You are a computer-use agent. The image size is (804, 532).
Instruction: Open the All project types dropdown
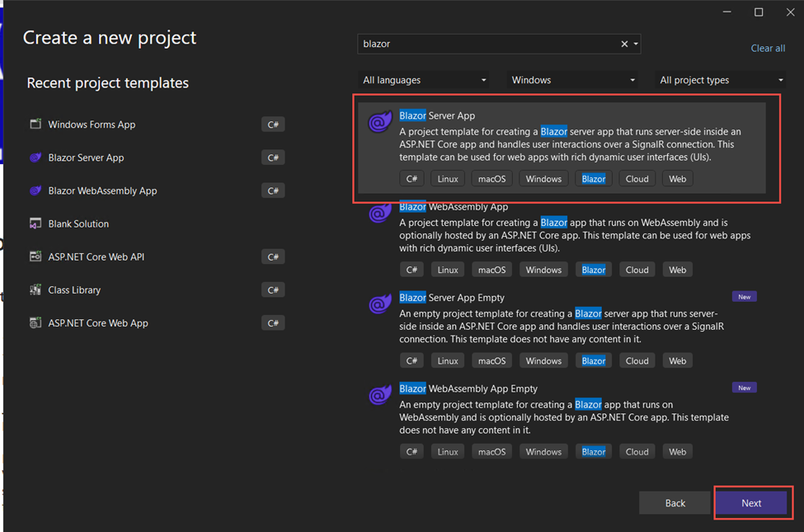pos(721,80)
